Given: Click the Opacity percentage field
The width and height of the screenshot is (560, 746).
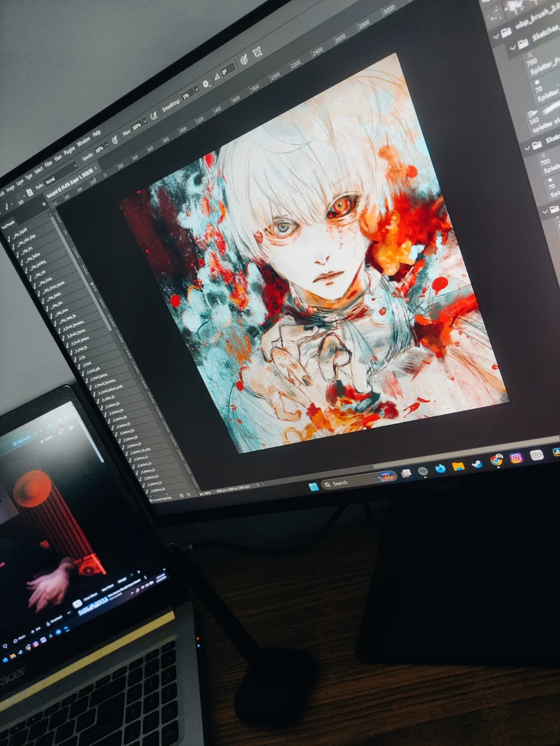Looking at the screenshot, I should (99, 149).
